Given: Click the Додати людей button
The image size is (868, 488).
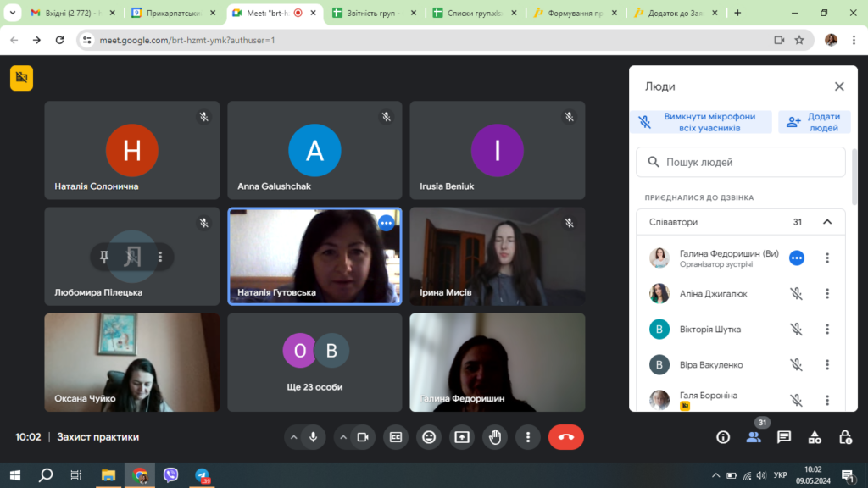Looking at the screenshot, I should coord(814,122).
